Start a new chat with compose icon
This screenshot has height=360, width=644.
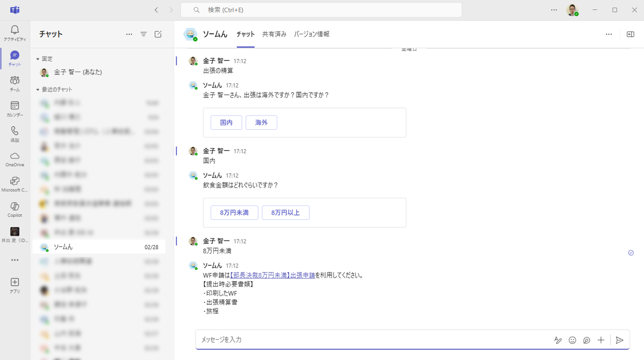pyautogui.click(x=158, y=34)
